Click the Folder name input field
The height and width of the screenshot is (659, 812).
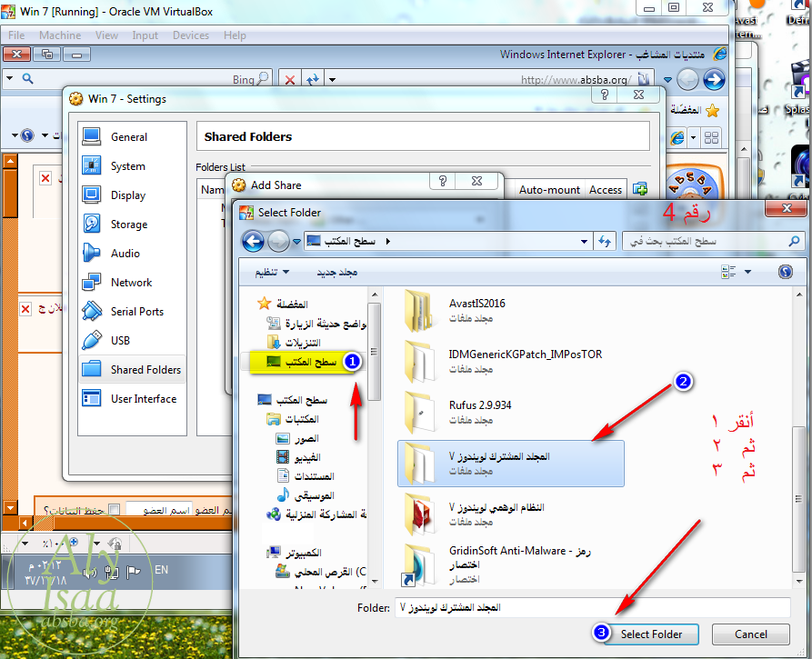point(591,606)
